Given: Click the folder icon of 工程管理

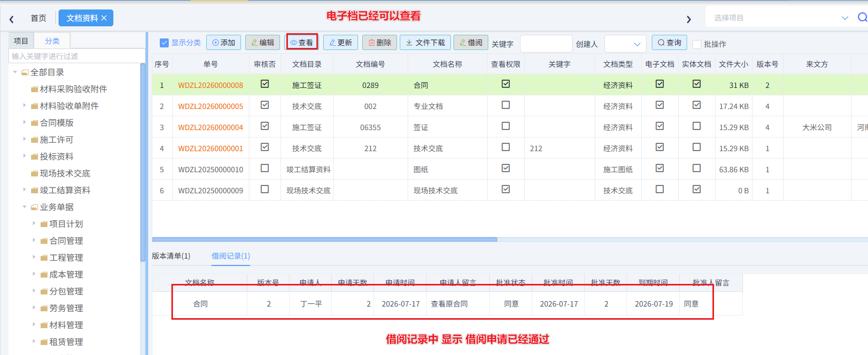Looking at the screenshot, I should 44,258.
